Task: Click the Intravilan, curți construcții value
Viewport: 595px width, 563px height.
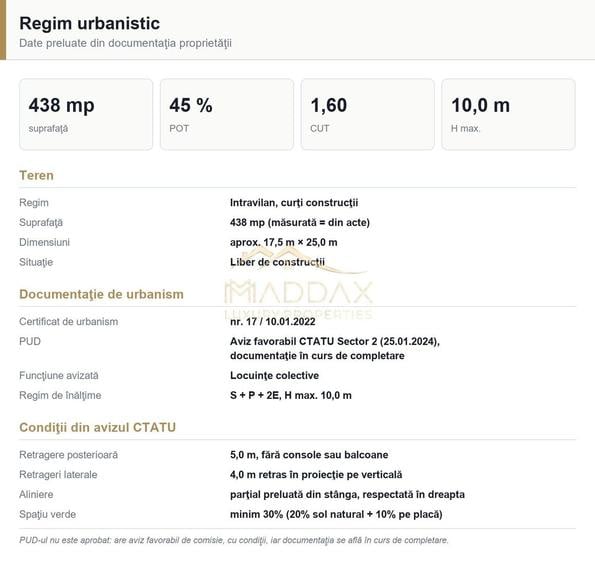Action: click(x=294, y=203)
